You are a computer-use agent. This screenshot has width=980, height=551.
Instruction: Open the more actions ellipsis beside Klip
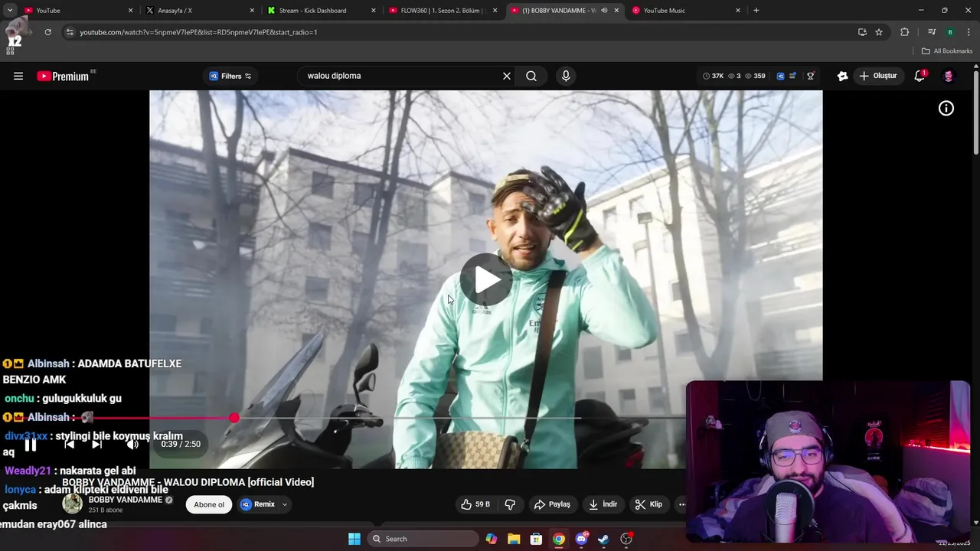pyautogui.click(x=681, y=504)
